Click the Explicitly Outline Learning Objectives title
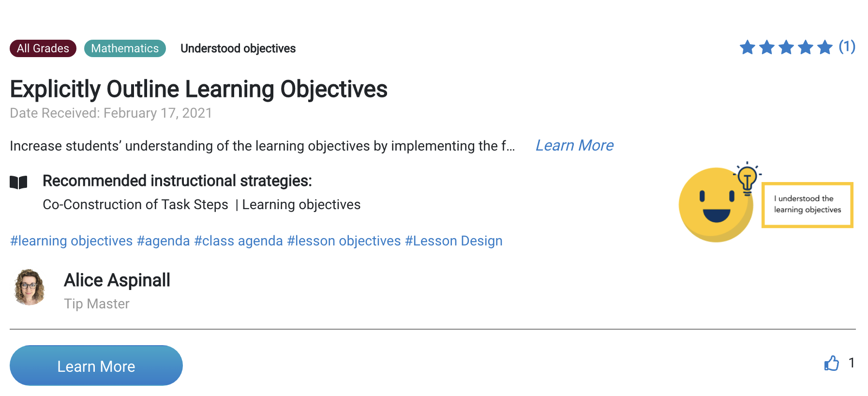Image resolution: width=868 pixels, height=396 pixels. (x=198, y=90)
